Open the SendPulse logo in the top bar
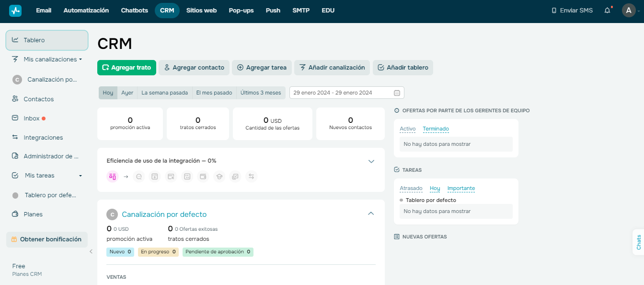This screenshot has width=644, height=285. pos(15,10)
